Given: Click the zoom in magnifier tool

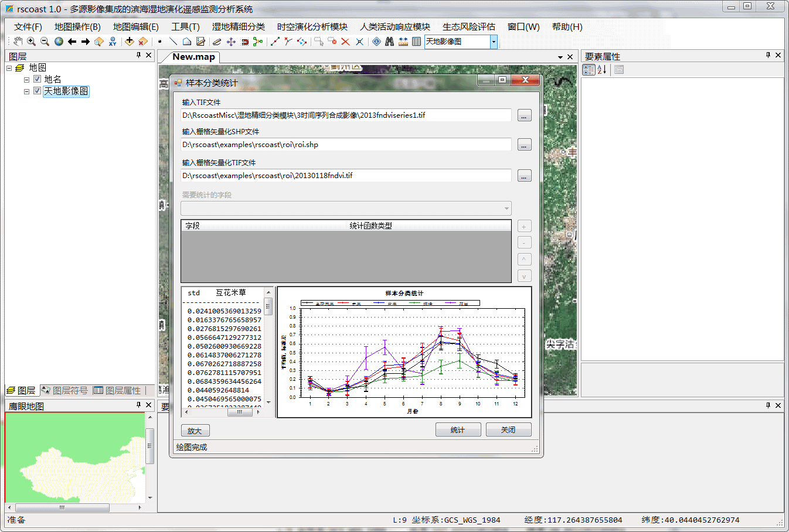Looking at the screenshot, I should (31, 42).
